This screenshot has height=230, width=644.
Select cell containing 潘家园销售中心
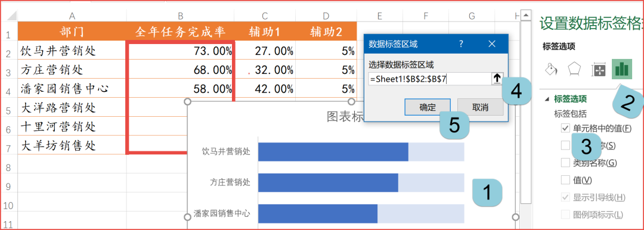coord(72,88)
